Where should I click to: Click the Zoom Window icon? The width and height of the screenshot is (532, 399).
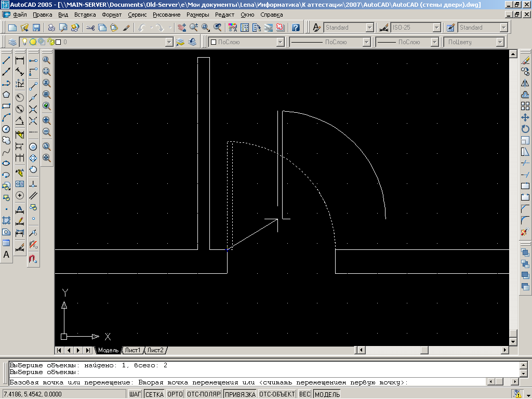46,60
